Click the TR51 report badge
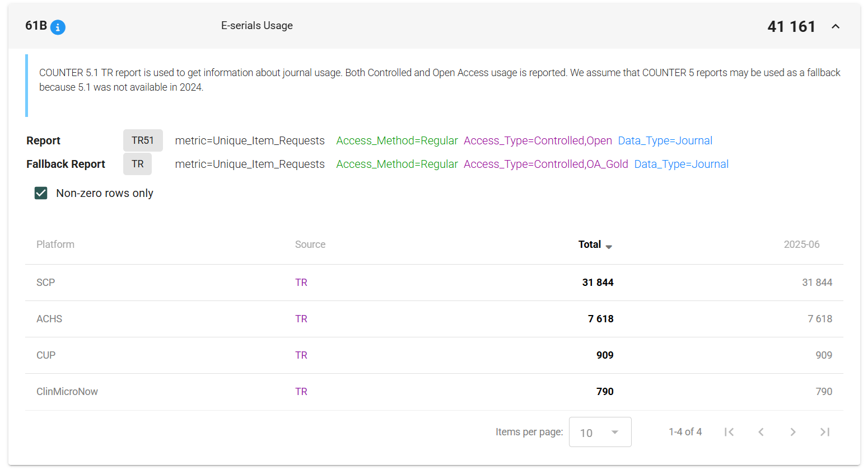The width and height of the screenshot is (868, 470). (143, 140)
